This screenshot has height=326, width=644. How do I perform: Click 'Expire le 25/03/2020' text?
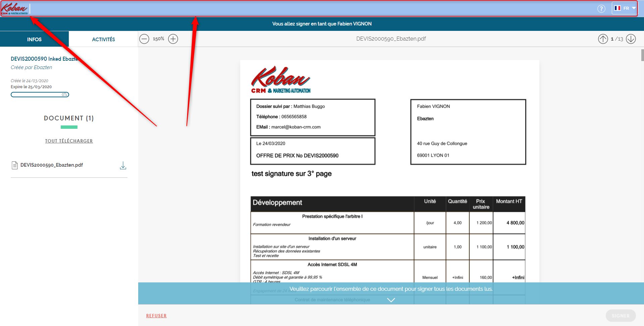click(31, 87)
